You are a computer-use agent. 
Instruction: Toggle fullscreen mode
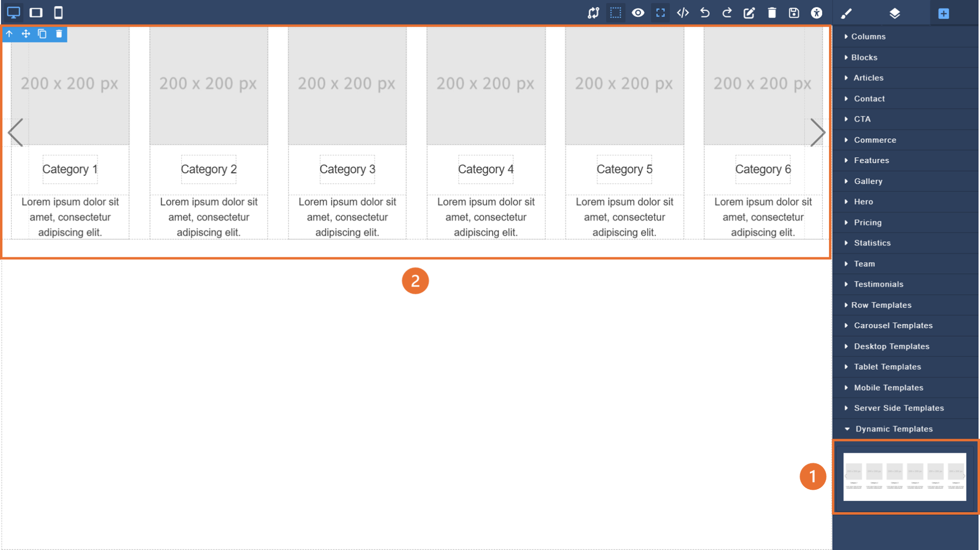[x=660, y=13]
